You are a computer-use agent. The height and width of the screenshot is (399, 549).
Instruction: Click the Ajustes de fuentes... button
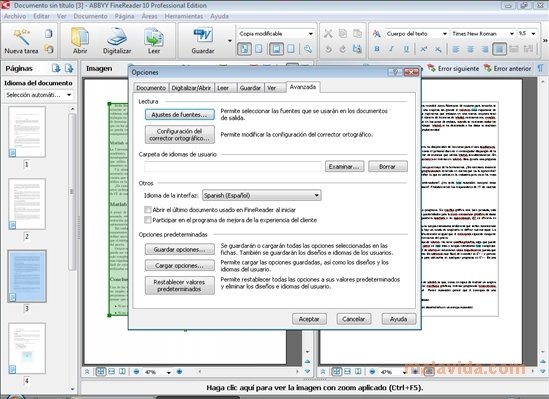(180, 114)
